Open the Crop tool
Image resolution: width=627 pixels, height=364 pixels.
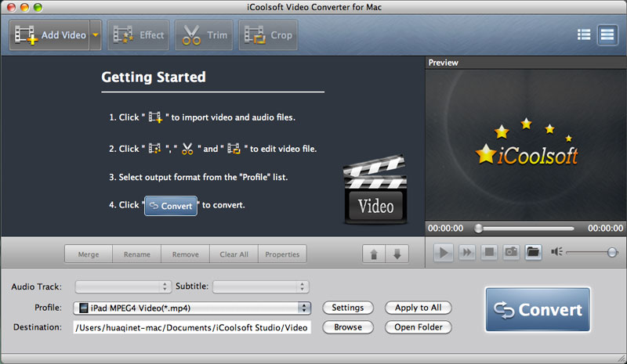(268, 35)
